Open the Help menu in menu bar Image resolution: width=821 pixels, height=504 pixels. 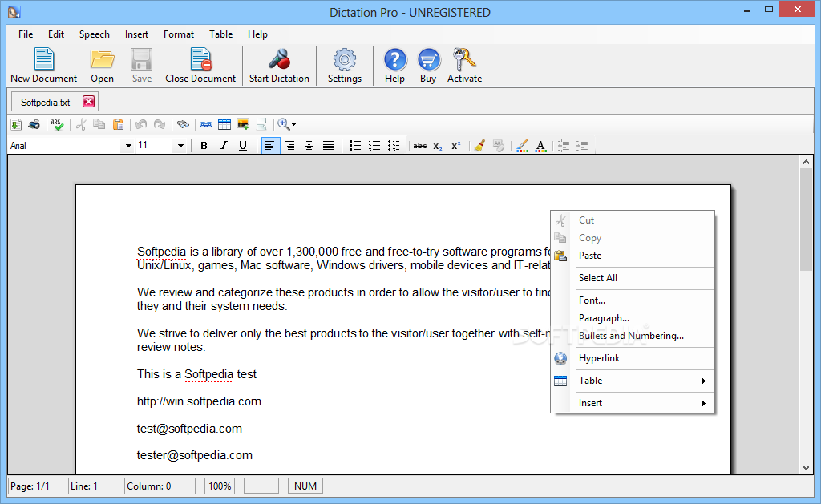coord(257,34)
